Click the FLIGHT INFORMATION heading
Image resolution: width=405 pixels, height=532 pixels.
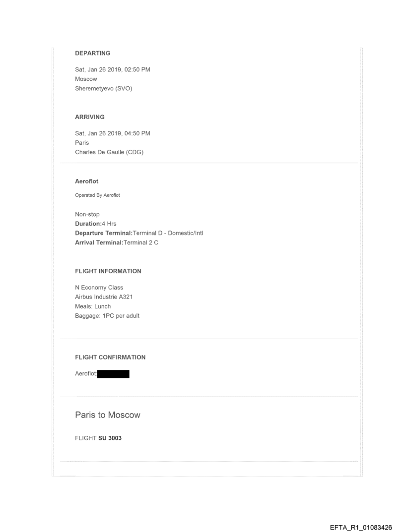click(108, 271)
